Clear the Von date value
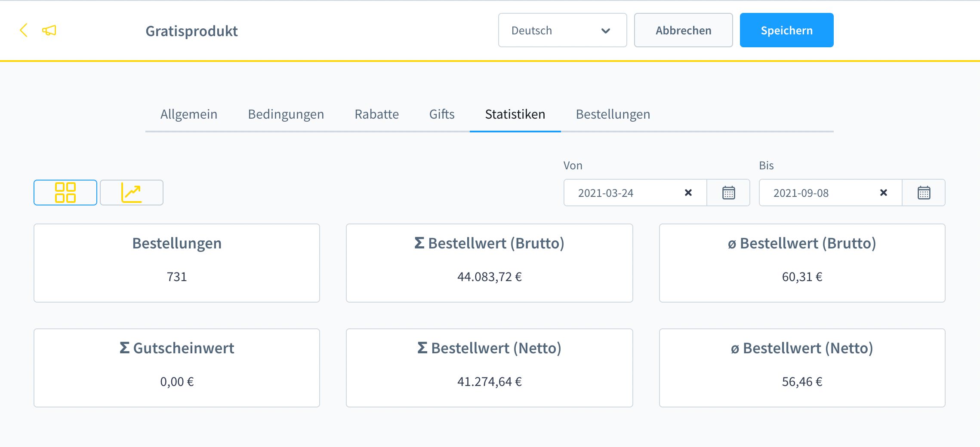Screen dimensions: 980x447 coord(688,193)
